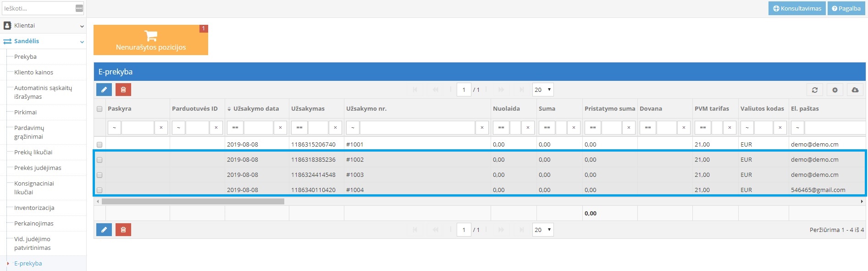Go to Inventorizacija menu item
The height and width of the screenshot is (271, 868).
tap(34, 208)
